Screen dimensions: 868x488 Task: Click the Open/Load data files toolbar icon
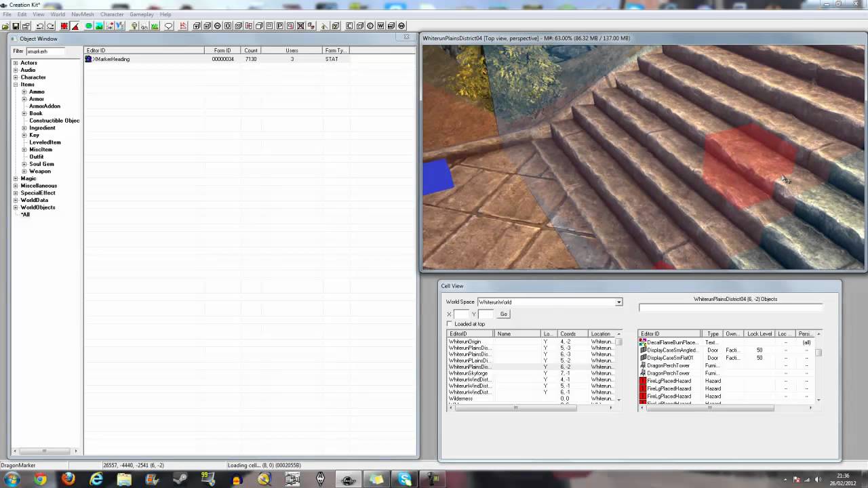(x=5, y=26)
